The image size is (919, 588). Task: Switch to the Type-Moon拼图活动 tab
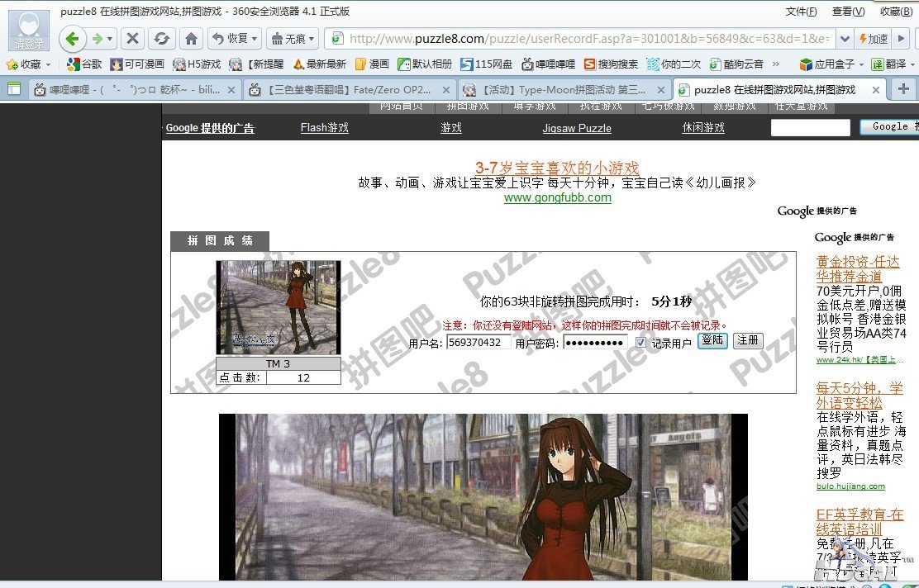click(562, 90)
